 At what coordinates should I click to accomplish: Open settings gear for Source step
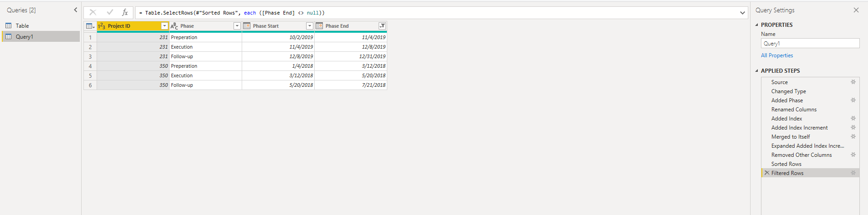(853, 82)
